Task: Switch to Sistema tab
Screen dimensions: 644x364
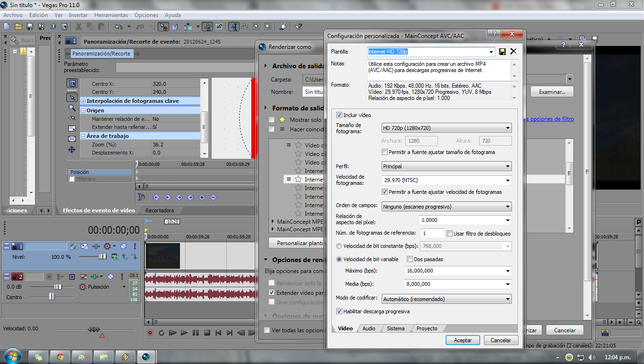Action: coord(395,328)
